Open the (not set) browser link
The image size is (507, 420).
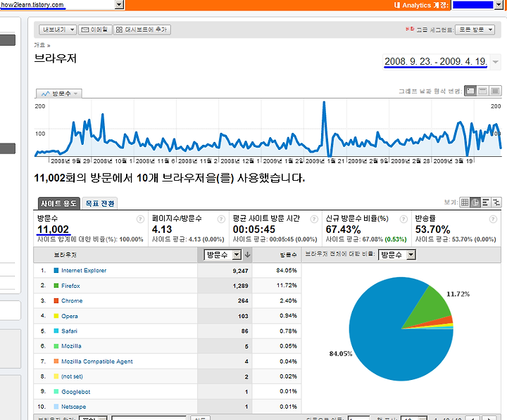tap(72, 376)
